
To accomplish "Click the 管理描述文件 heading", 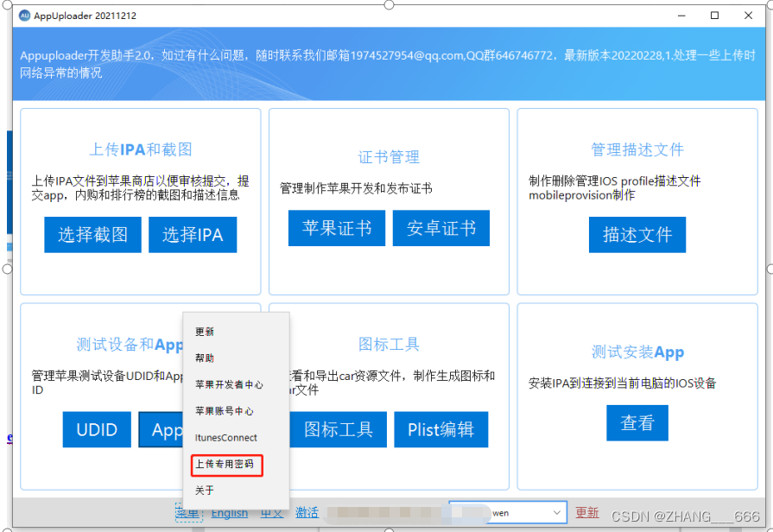I will (x=637, y=149).
